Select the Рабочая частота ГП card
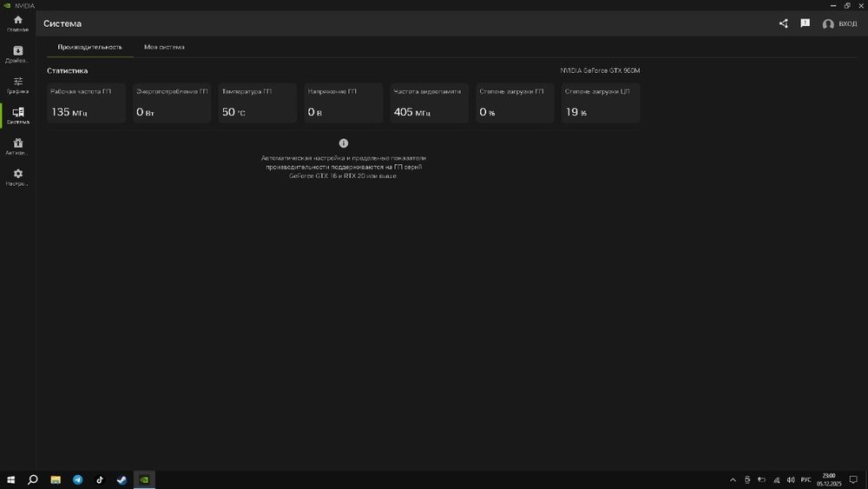 [86, 103]
